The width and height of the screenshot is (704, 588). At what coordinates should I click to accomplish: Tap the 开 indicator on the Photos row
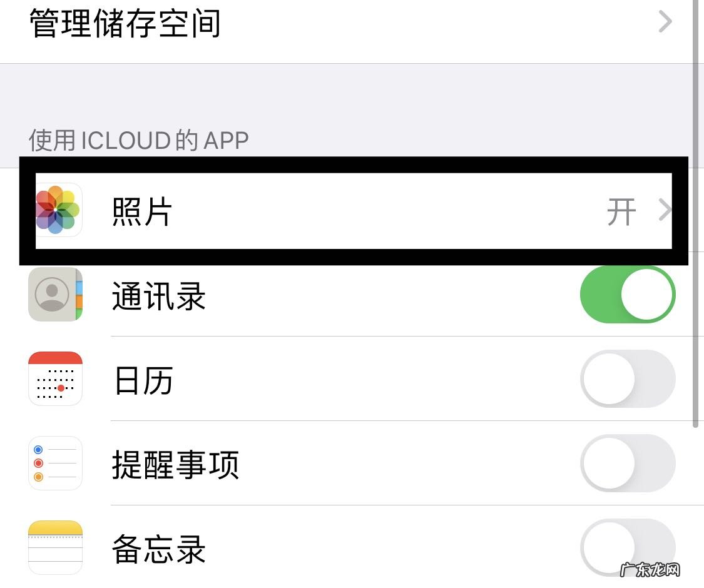coord(620,211)
